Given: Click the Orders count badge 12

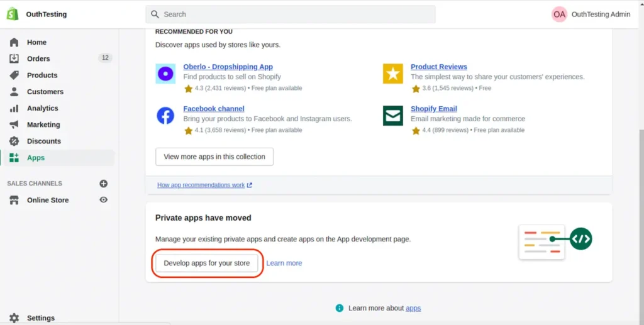Looking at the screenshot, I should [x=105, y=58].
